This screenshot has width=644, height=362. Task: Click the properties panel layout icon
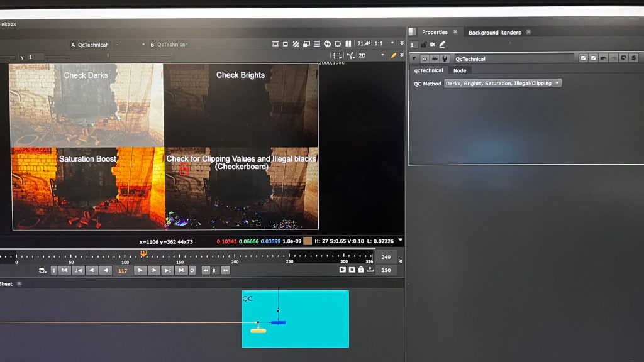click(x=413, y=31)
